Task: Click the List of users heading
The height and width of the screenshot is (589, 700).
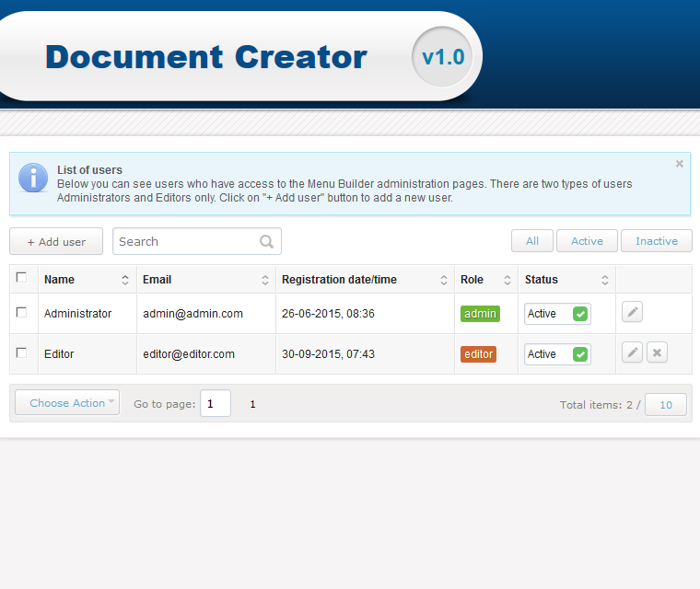Action: pos(89,170)
